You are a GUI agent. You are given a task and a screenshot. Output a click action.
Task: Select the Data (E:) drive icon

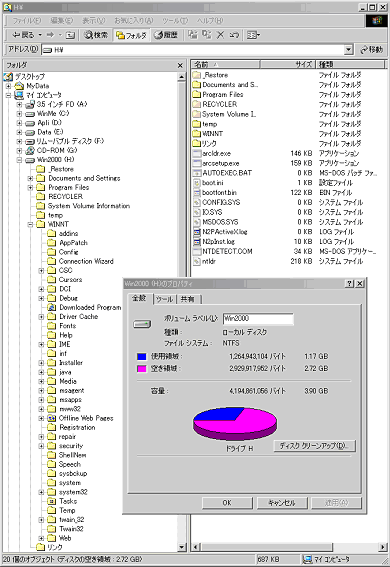point(30,132)
